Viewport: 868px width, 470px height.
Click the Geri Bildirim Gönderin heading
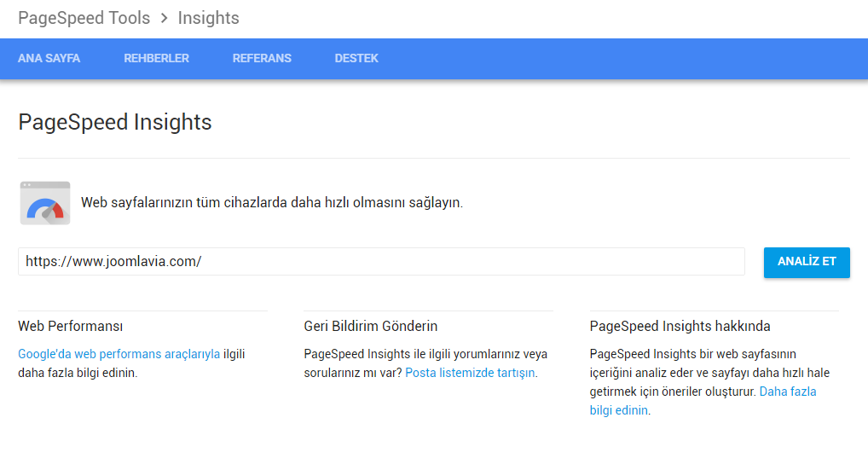[x=371, y=326]
